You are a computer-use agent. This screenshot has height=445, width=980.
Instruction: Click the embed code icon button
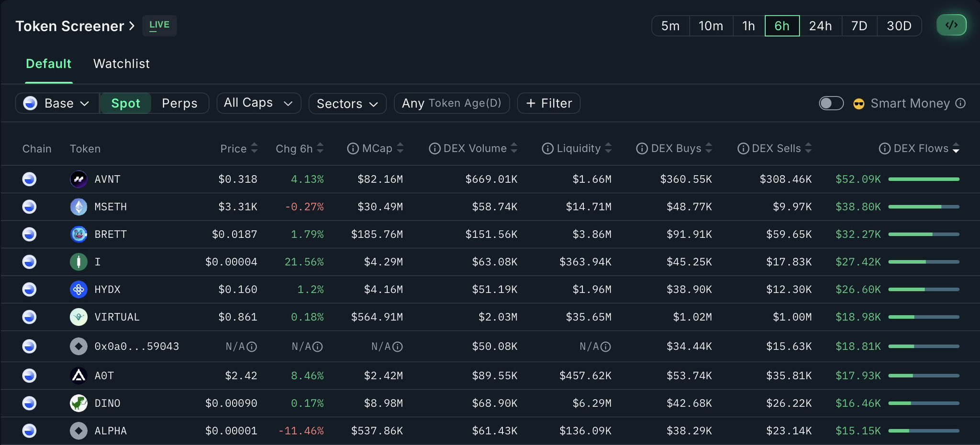click(951, 25)
